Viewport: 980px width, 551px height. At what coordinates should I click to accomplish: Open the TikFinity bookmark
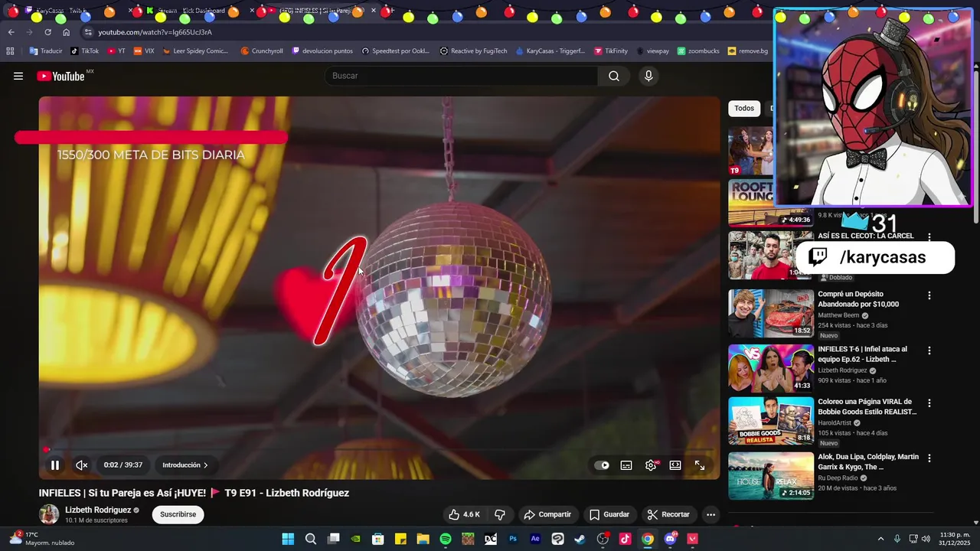pyautogui.click(x=611, y=51)
